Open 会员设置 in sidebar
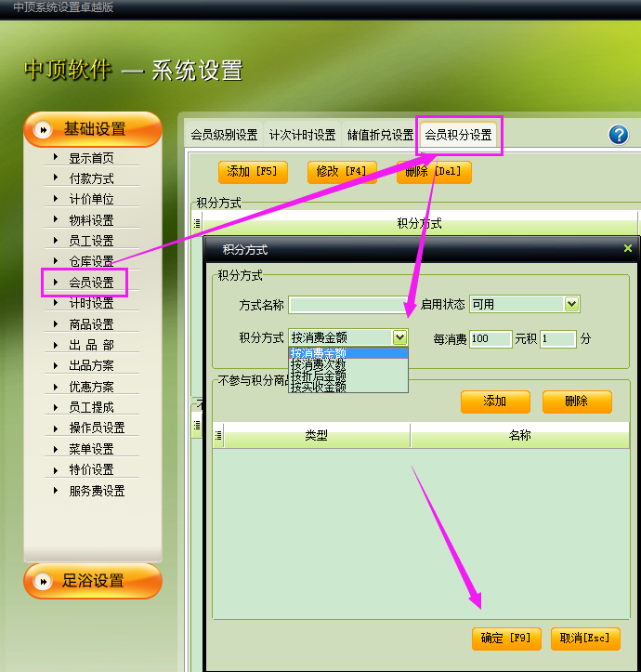The image size is (641, 672). coord(91,283)
